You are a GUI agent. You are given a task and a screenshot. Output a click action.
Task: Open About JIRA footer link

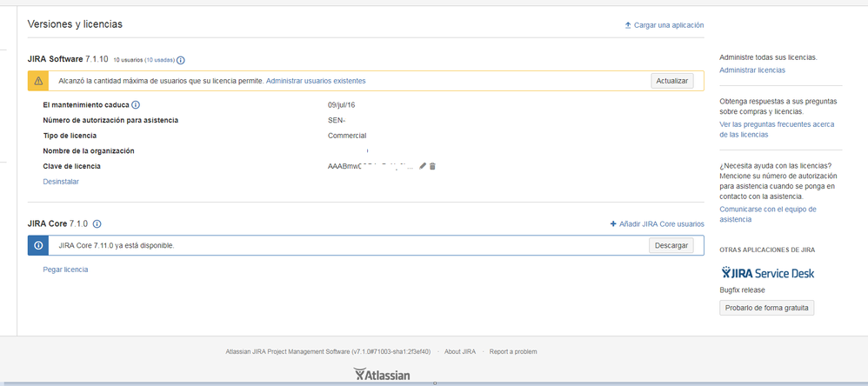(x=459, y=352)
